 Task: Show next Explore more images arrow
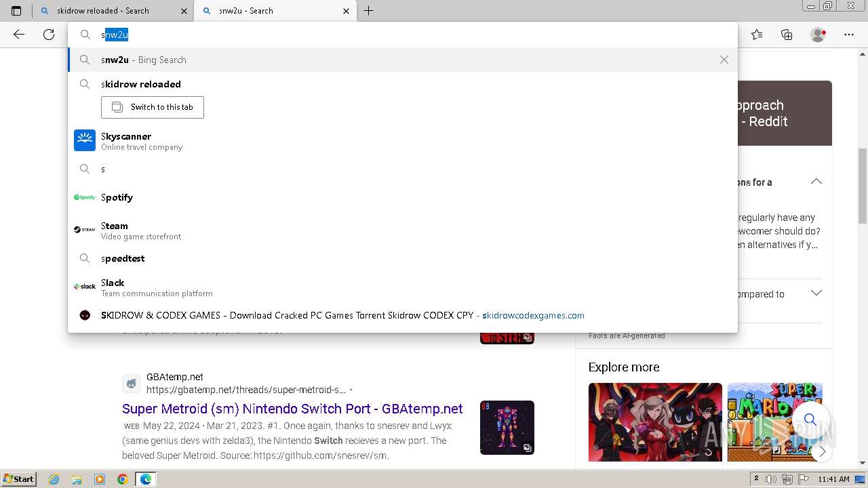tap(821, 451)
